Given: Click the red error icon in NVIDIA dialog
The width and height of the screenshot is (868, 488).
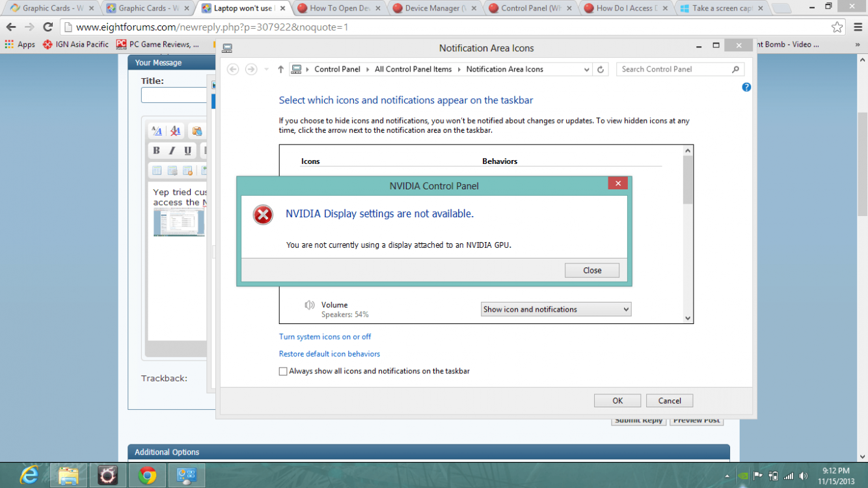Looking at the screenshot, I should (263, 215).
